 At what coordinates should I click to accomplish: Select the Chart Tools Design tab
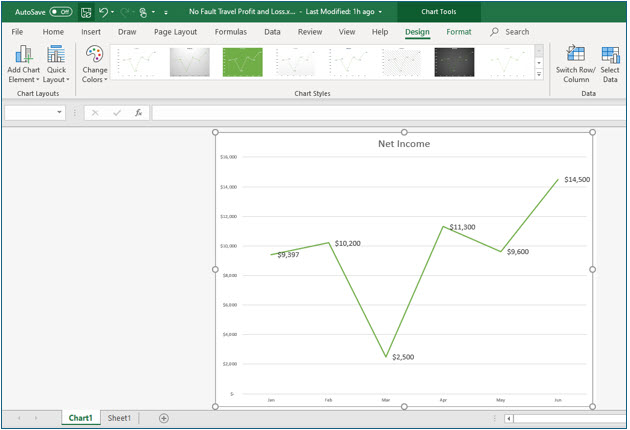click(x=417, y=32)
